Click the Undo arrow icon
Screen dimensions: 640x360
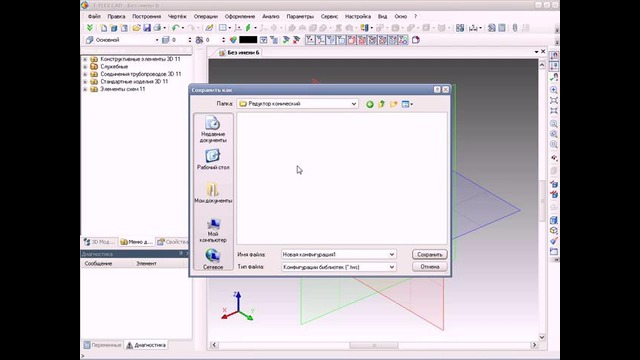(x=176, y=28)
